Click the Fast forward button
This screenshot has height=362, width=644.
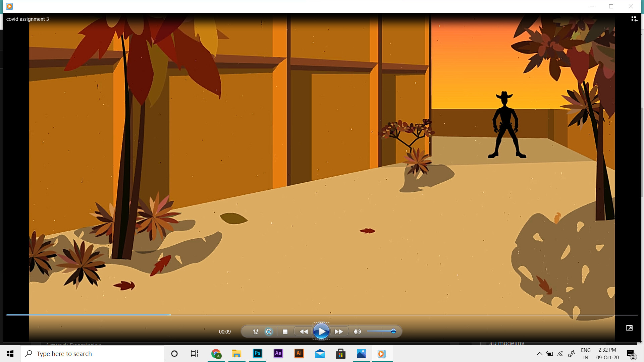click(x=339, y=331)
